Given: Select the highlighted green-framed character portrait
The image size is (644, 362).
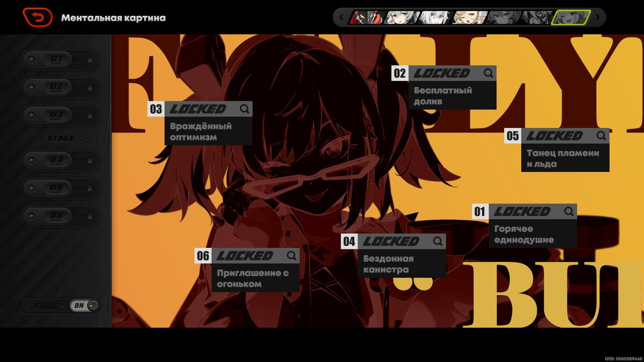Looking at the screenshot, I should (571, 18).
